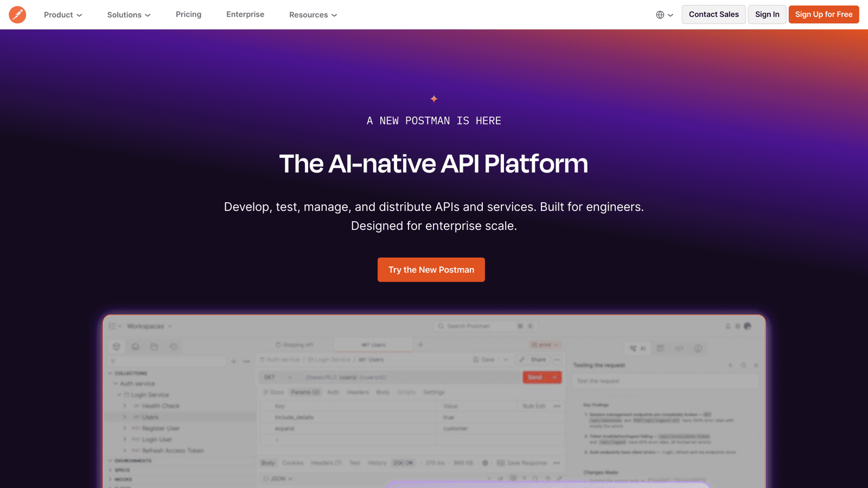Open the request Settings tab in the preview

[x=433, y=392]
